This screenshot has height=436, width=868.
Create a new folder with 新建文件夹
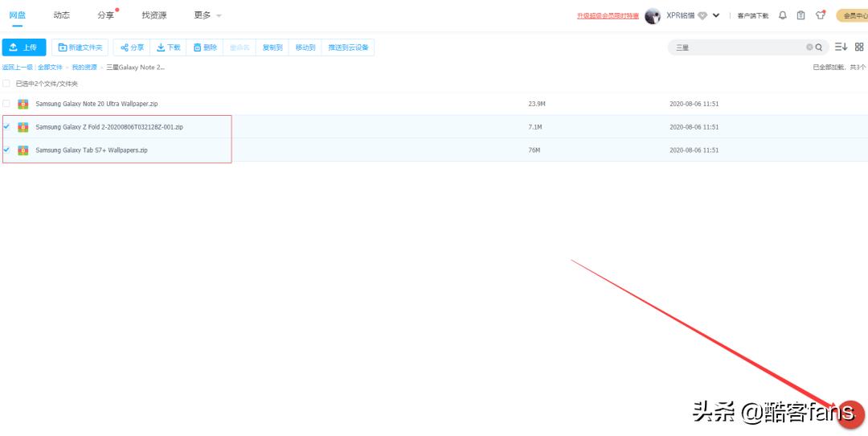point(80,47)
